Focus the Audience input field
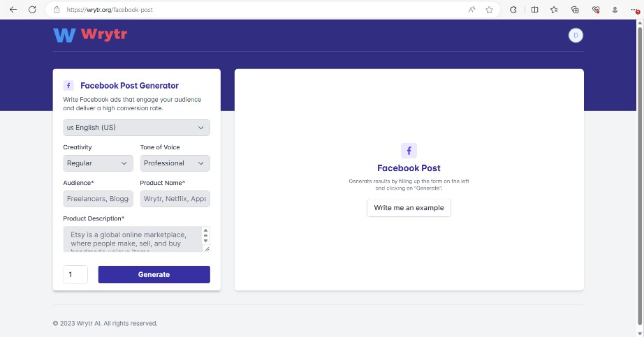Image resolution: width=644 pixels, height=337 pixels. pos(98,199)
